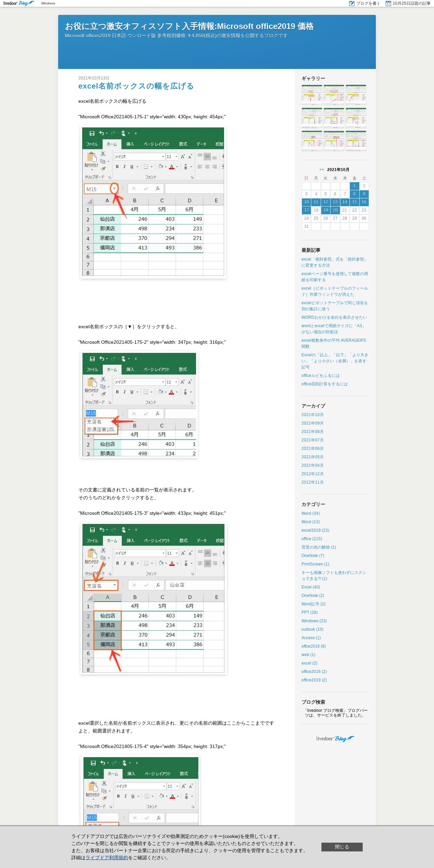This screenshot has height=868, width=434.
Task: Click the Excel image with 支店名 range selected
Action: pos(153,598)
